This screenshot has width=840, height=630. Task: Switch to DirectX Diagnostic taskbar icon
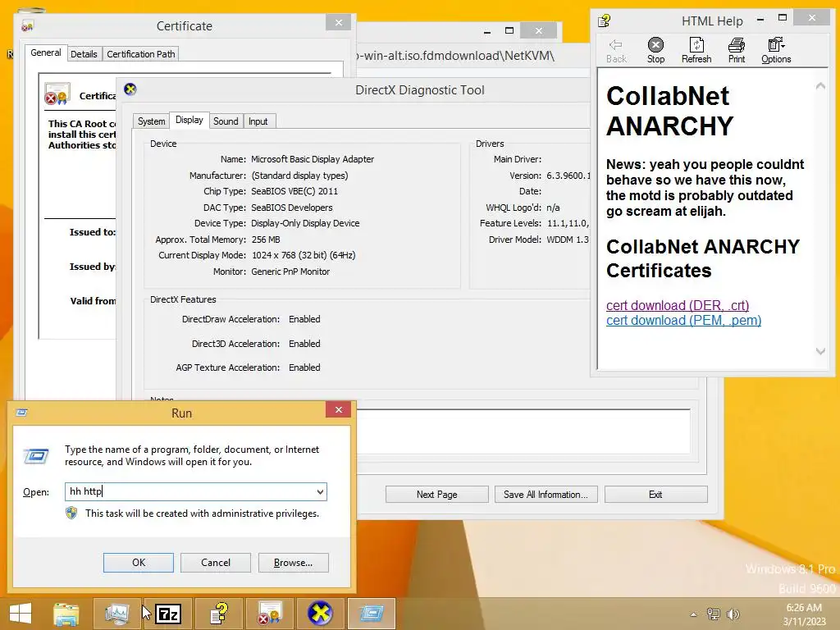coord(320,614)
